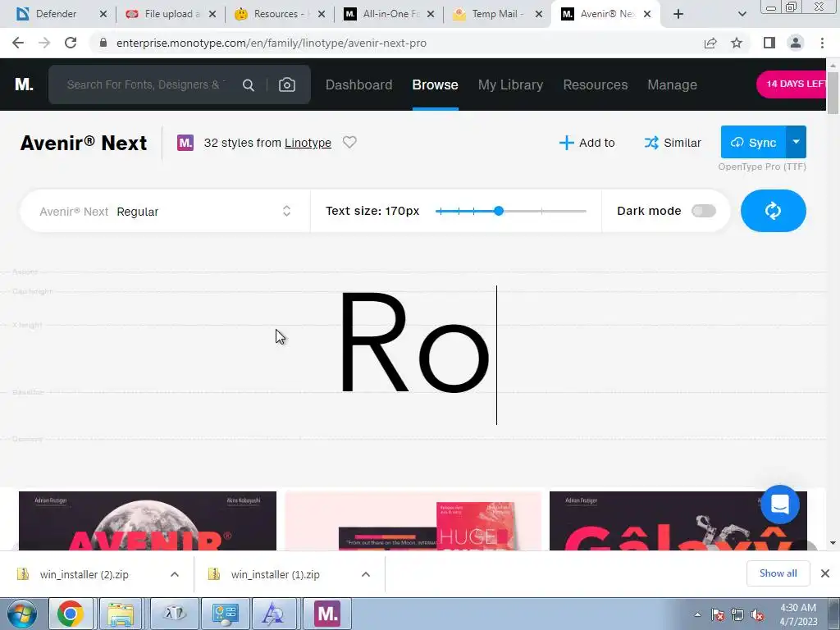The width and height of the screenshot is (840, 630).
Task: Click the Monotype M. logo
Action: tap(24, 84)
